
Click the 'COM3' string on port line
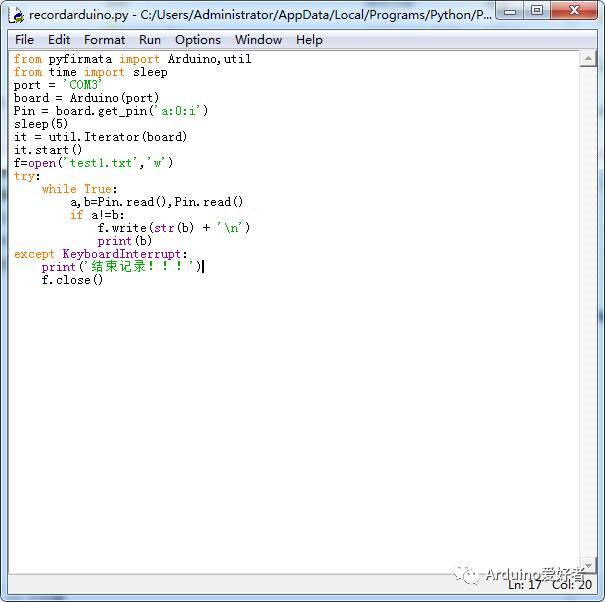[x=83, y=85]
